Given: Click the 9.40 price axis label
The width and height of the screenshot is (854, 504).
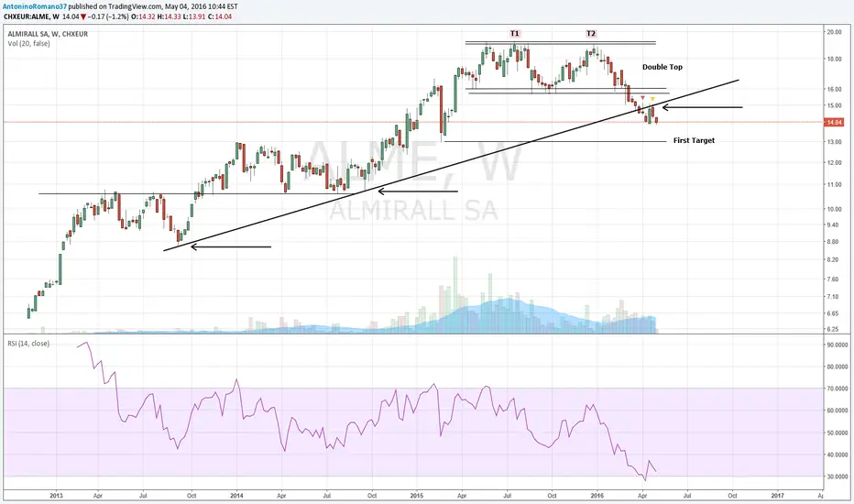Looking at the screenshot, I should point(832,225).
